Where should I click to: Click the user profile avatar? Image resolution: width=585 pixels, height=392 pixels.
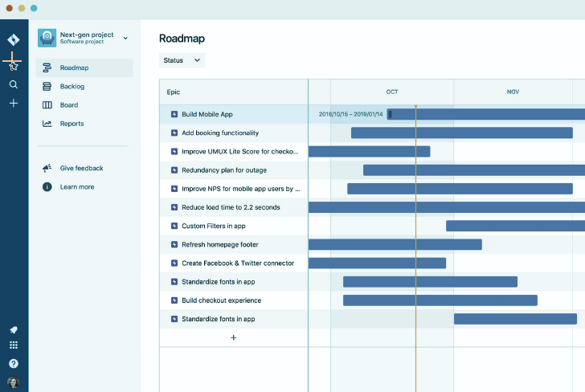tap(14, 382)
